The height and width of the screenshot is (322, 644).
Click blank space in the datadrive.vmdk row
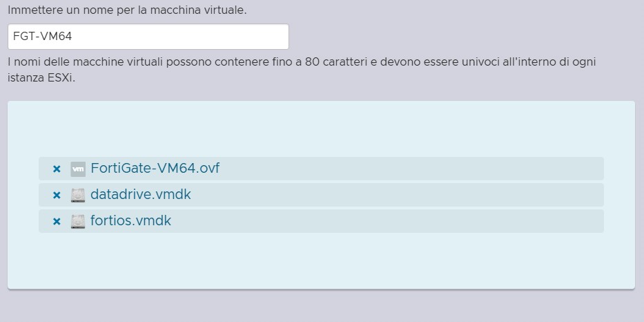[414, 195]
